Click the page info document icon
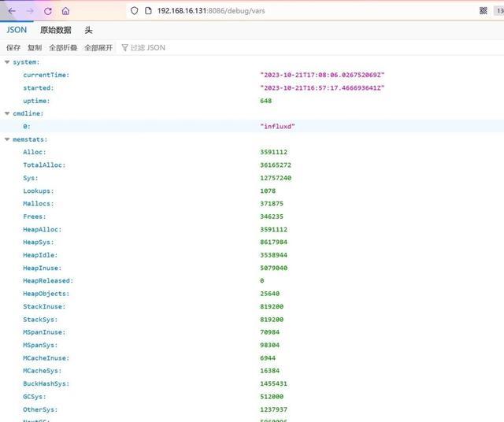The height and width of the screenshot is (422, 504). pyautogui.click(x=148, y=11)
